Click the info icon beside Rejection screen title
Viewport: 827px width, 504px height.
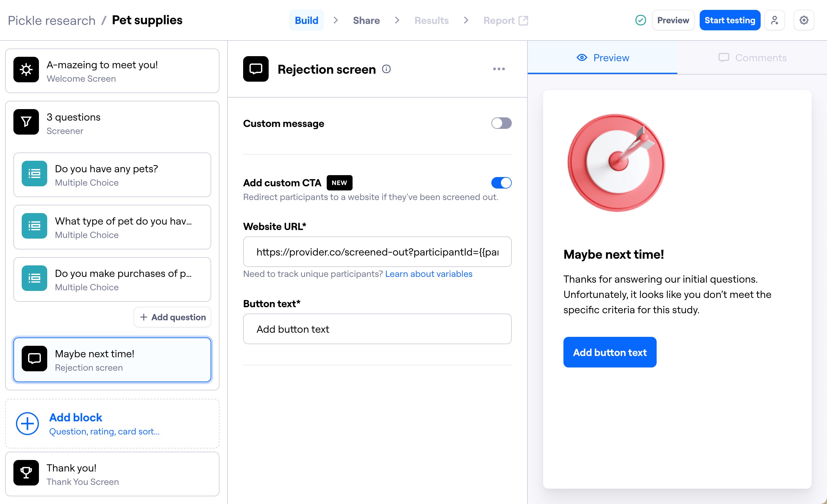click(387, 69)
